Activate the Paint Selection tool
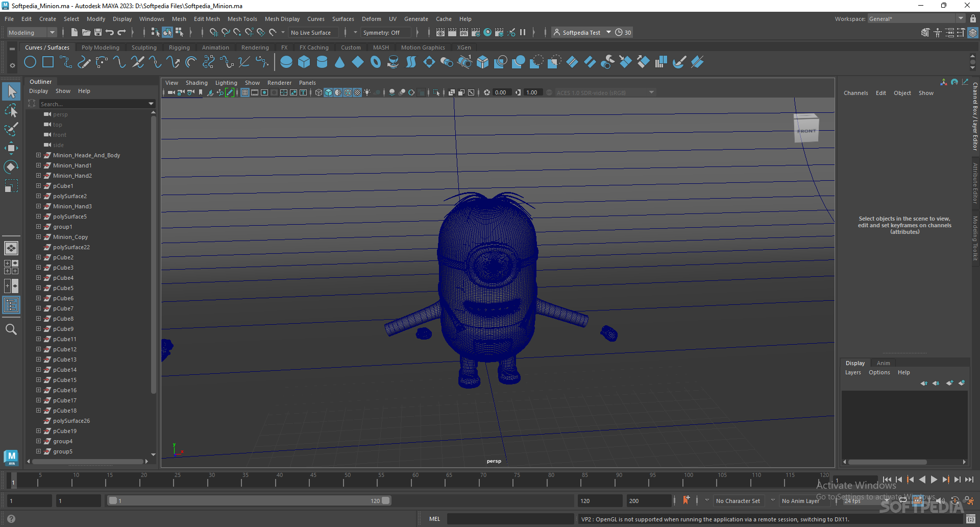The image size is (980, 527). pos(11,129)
